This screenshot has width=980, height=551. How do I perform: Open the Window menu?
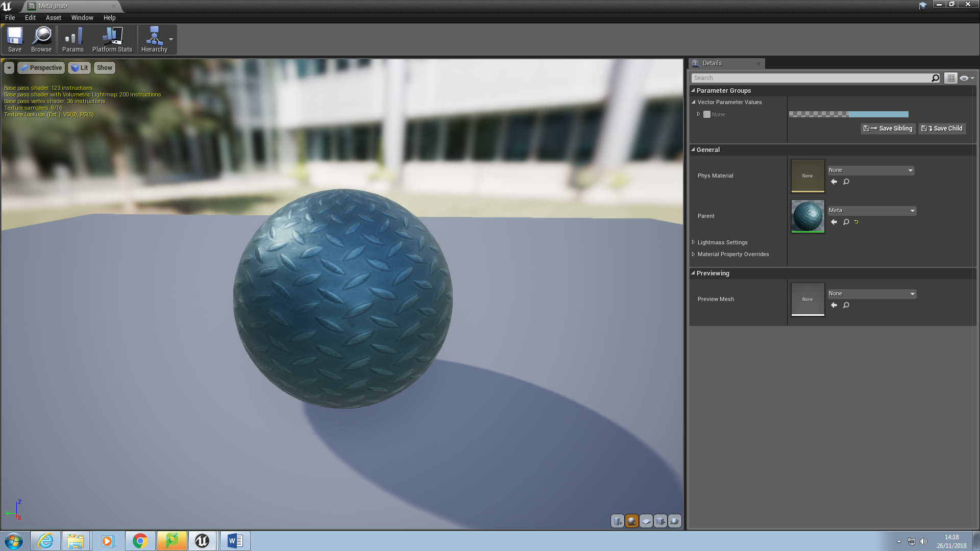(82, 17)
